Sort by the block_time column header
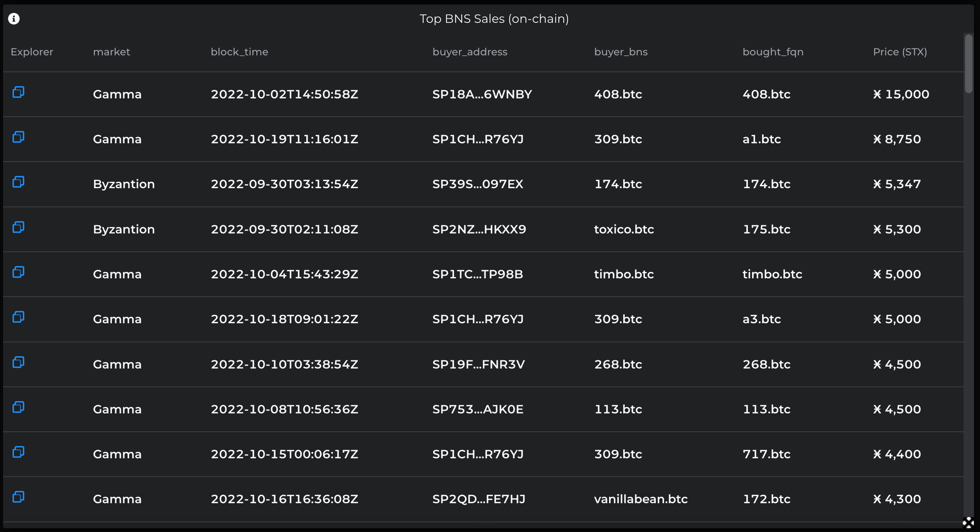The image size is (980, 532). tap(239, 52)
